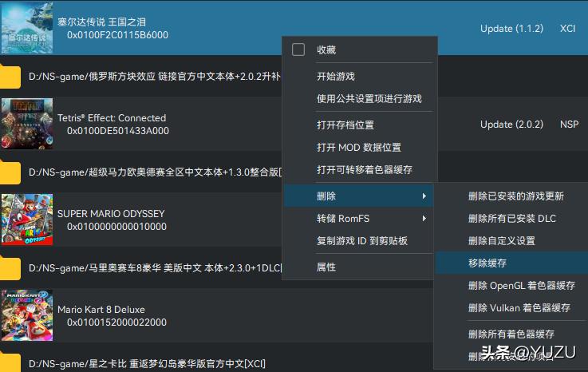Click the Zelda 王国之泪 game cover thumbnail
The image size is (588, 372).
tap(27, 28)
